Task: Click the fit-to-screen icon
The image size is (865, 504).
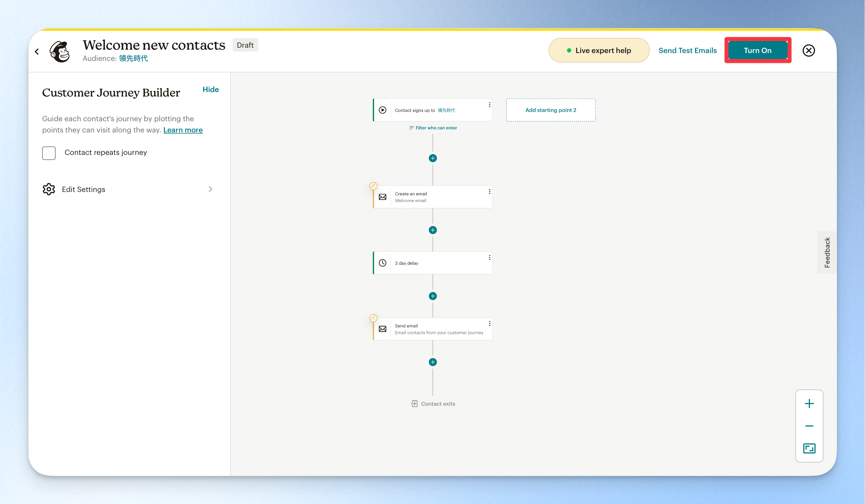Action: coord(809,448)
